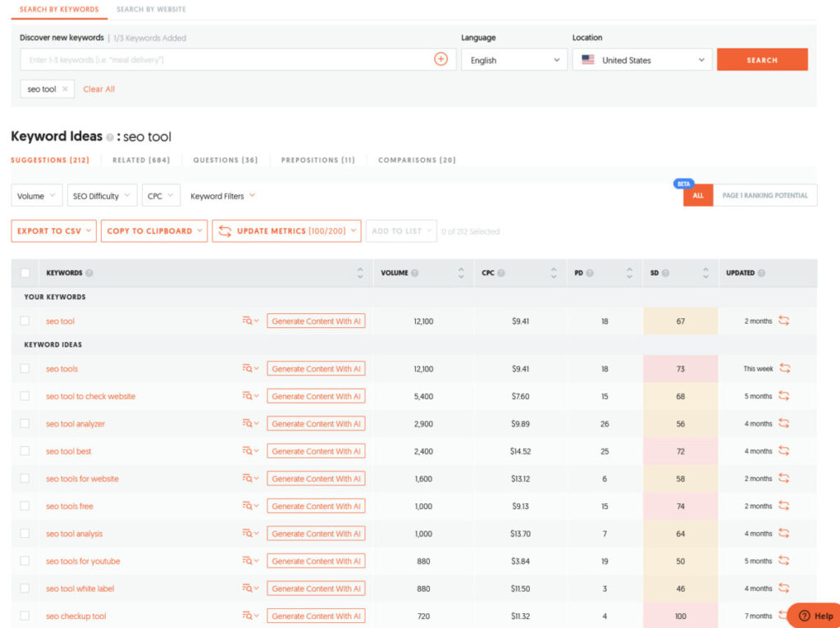Image resolution: width=840 pixels, height=628 pixels.
Task: Select Page 1 Ranking Potential toggle button
Action: pyautogui.click(x=765, y=195)
